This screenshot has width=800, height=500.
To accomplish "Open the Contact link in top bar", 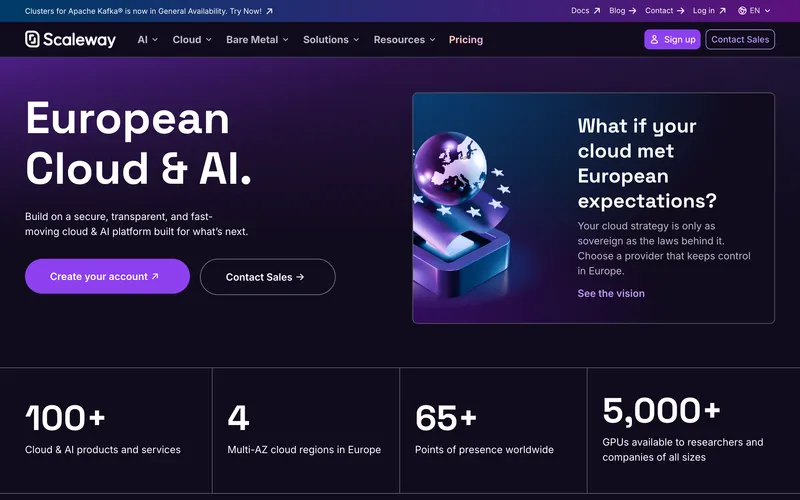I will coord(664,11).
